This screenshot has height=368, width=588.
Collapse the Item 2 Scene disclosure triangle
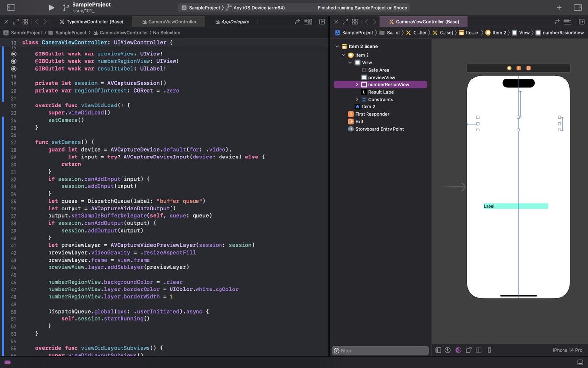coord(337,46)
